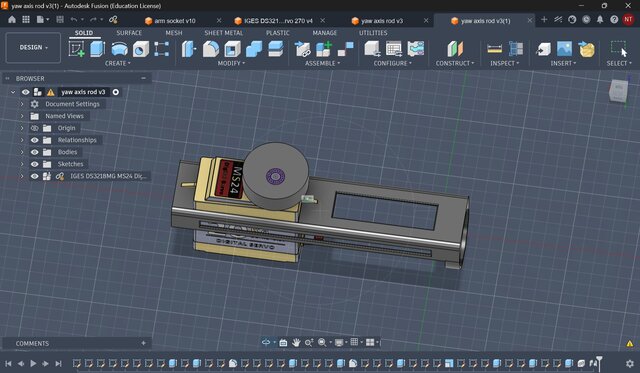640x373 pixels.
Task: Hide the Sketches folder
Action: [35, 164]
